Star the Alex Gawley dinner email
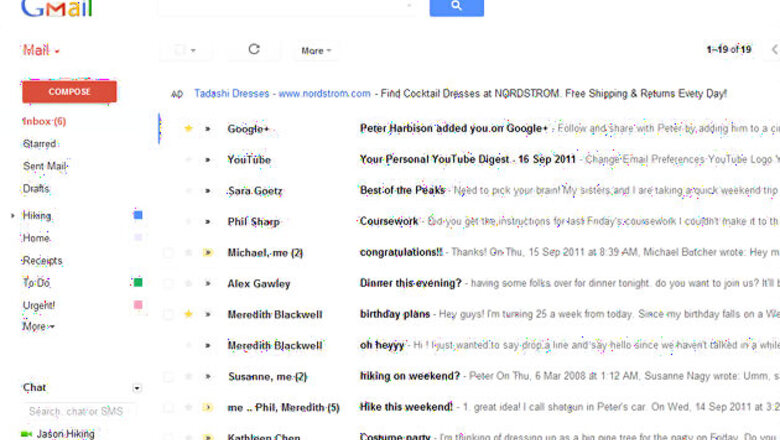This screenshot has height=440, width=780. point(189,283)
